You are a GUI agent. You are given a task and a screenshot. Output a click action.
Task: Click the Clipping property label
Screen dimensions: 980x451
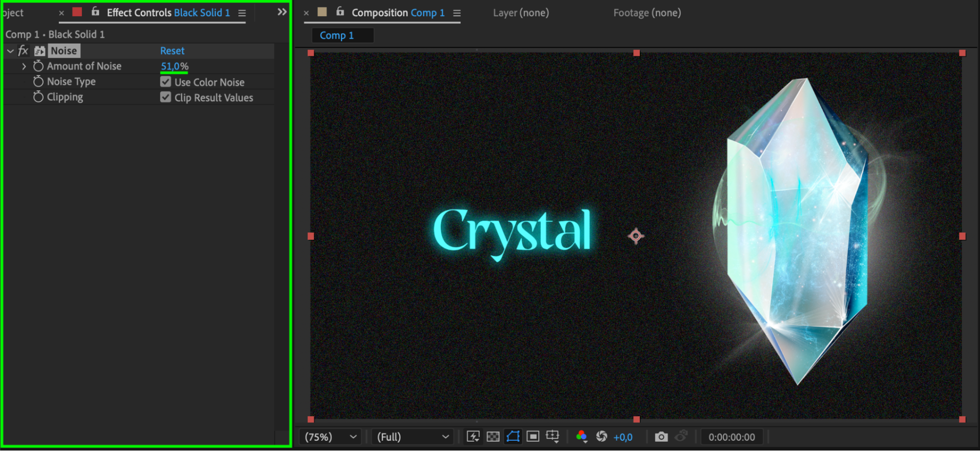click(x=65, y=97)
